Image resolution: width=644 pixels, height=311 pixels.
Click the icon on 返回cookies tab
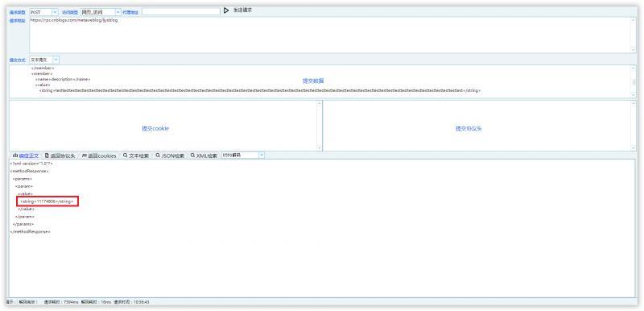coord(85,155)
